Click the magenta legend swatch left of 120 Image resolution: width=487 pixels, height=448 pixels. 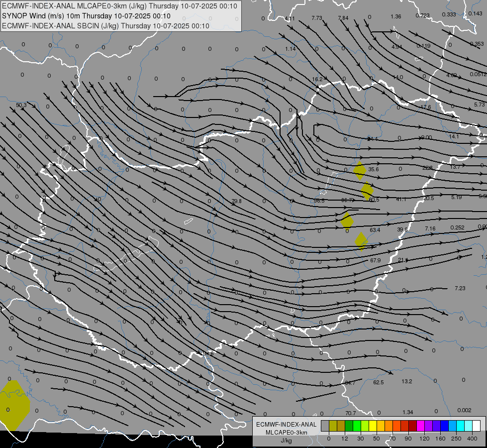coord(421,426)
